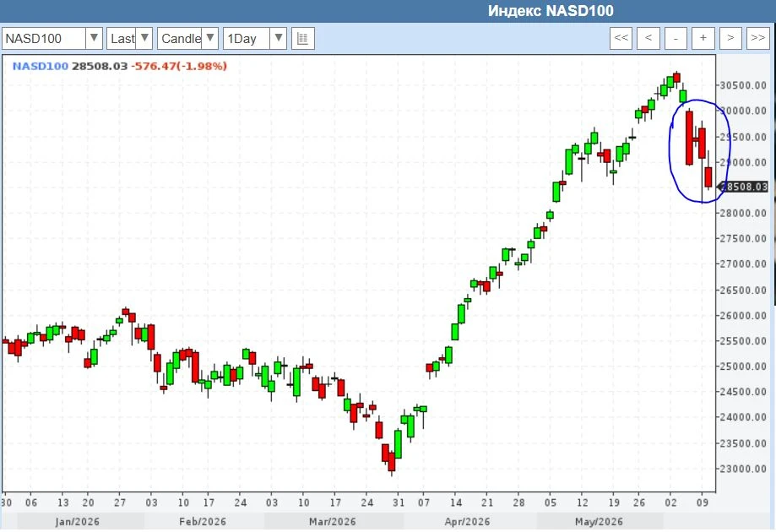
Task: Jump to latest data with >> button
Action: tap(757, 38)
